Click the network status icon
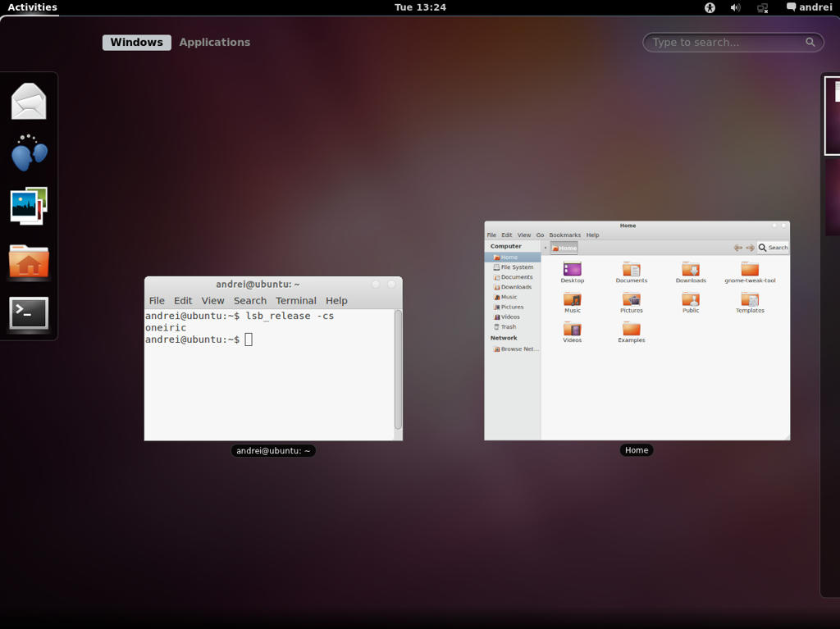Screen dimensions: 840x629 [762, 8]
